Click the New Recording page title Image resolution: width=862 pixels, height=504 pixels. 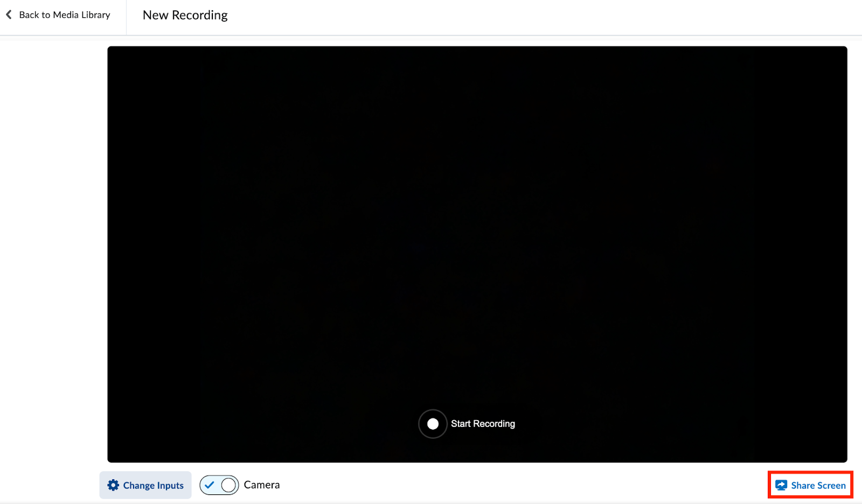pyautogui.click(x=185, y=15)
